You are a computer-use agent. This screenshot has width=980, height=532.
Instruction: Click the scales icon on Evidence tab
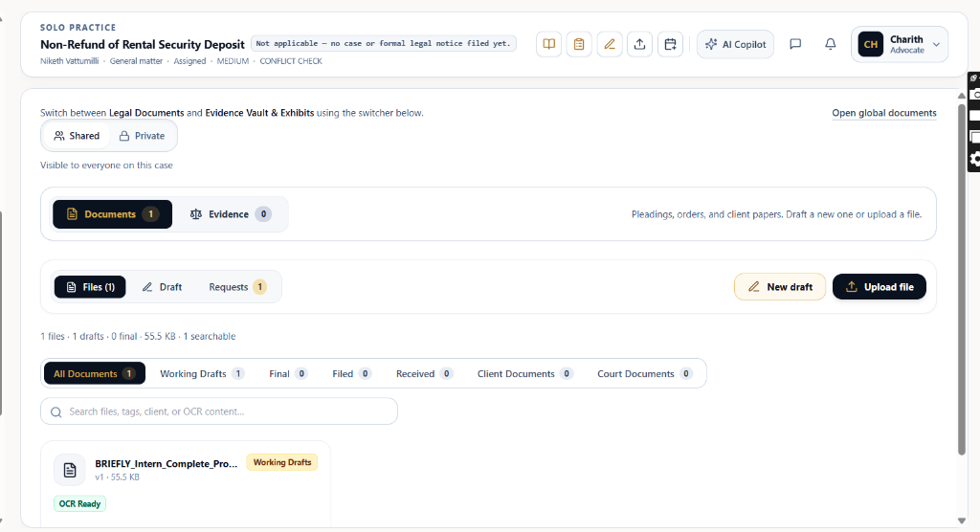[195, 214]
